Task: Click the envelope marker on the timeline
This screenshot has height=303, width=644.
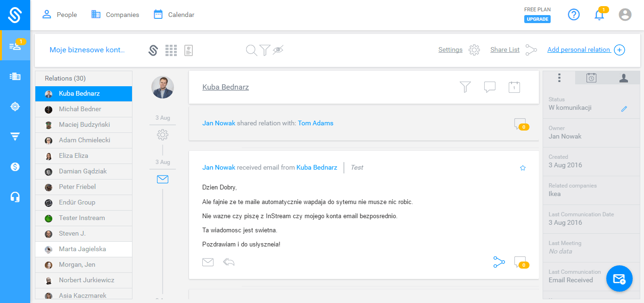Action: click(x=163, y=179)
